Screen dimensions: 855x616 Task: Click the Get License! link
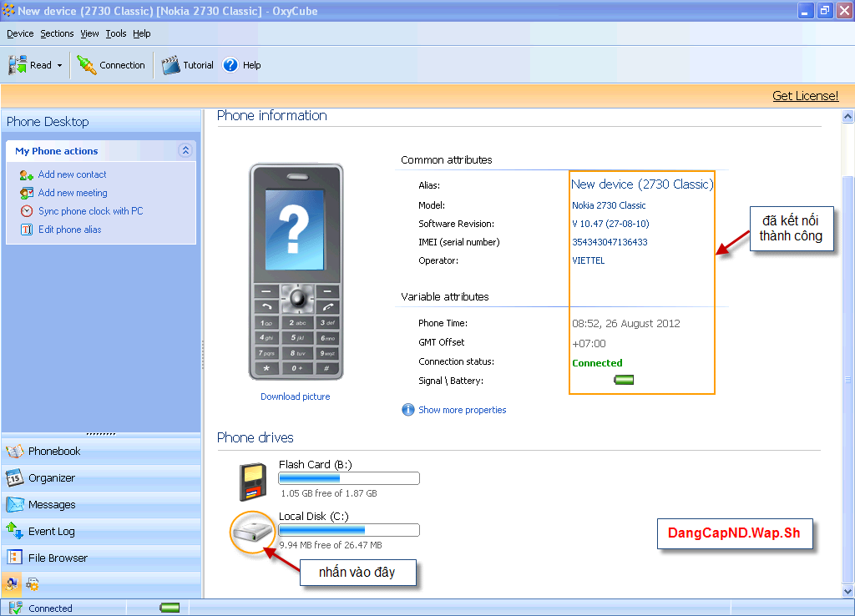(x=805, y=96)
